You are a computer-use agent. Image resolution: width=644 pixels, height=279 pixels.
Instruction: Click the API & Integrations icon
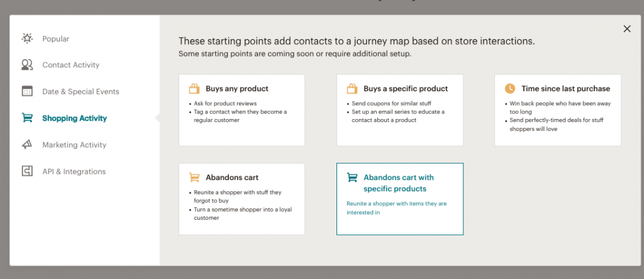coord(27,171)
